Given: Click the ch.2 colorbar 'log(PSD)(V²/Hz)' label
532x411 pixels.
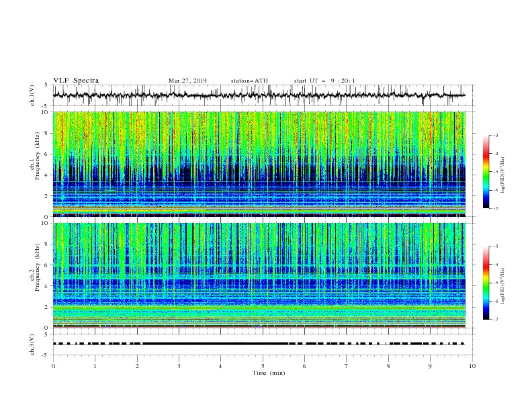Looking at the screenshot, I should tap(503, 286).
